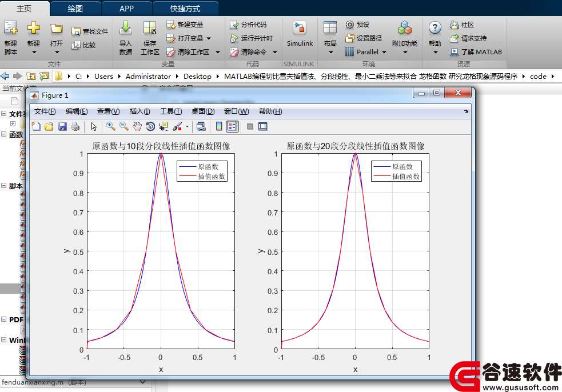Open Preferences (预设) in the ribbon
562x392 pixels.
click(357, 25)
